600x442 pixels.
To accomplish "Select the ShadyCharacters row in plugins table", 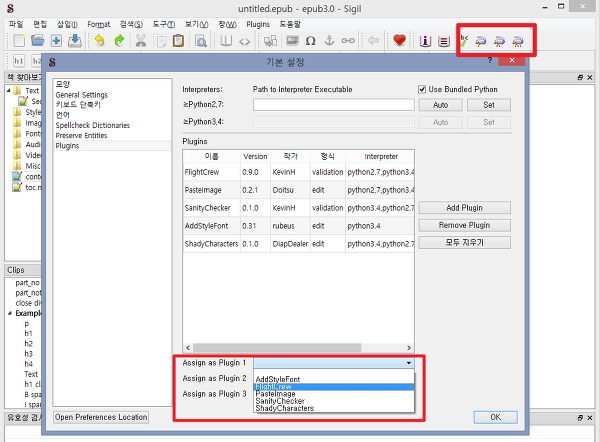I will pyautogui.click(x=298, y=244).
